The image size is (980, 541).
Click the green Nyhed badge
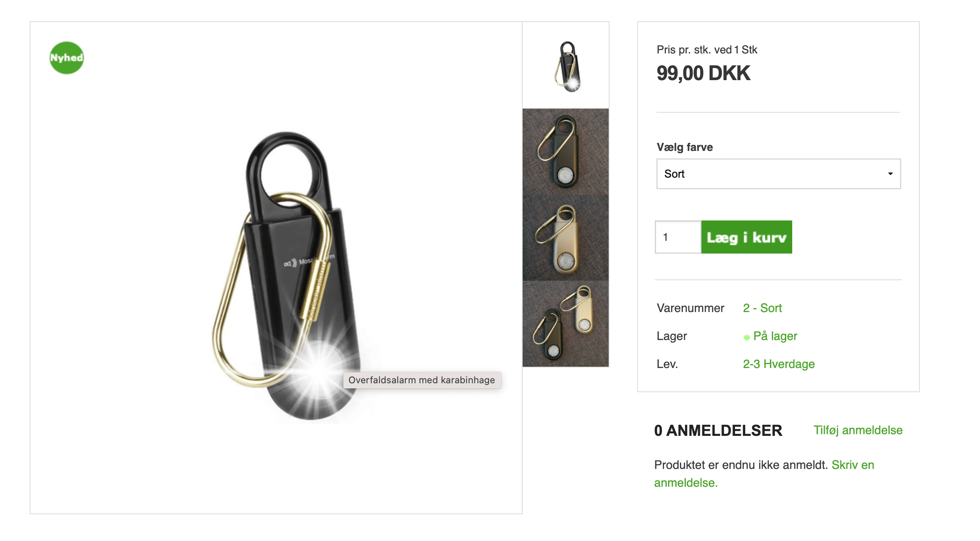click(67, 58)
